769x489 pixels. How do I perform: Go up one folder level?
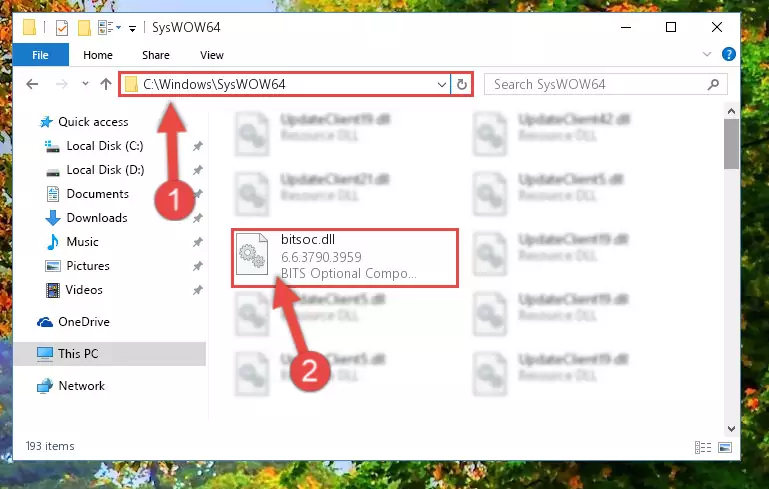pyautogui.click(x=106, y=84)
